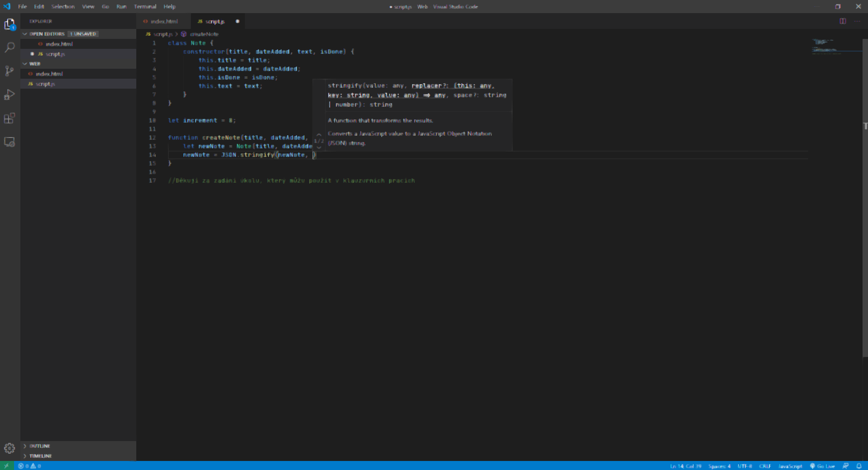Change language mode via JavaScript indicator

click(790, 466)
